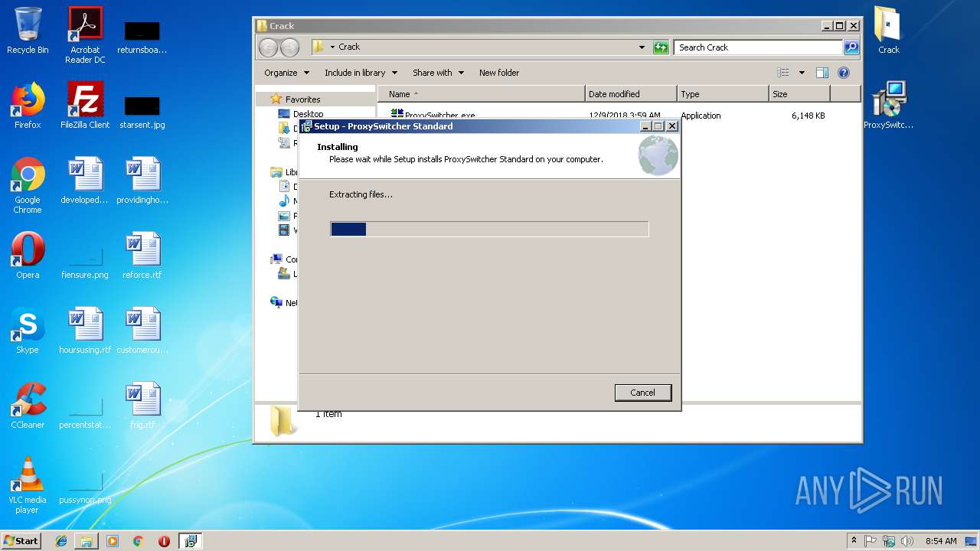980x551 pixels.
Task: Click ProxySwitcher setup taskbar button
Action: 190,541
